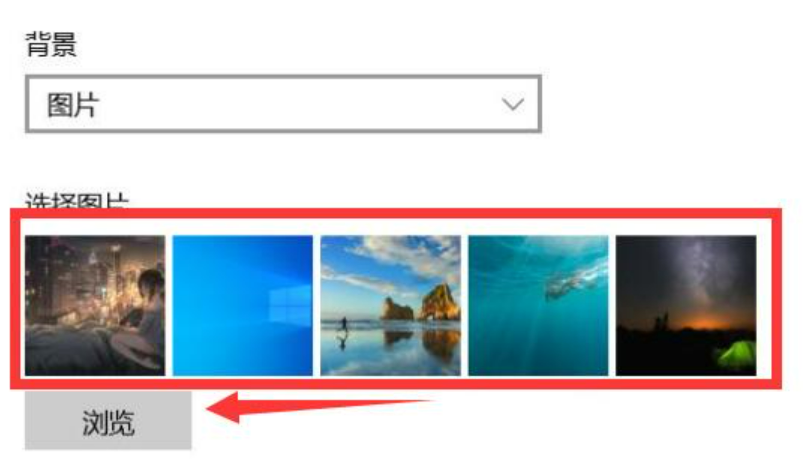Click the glowing green tent in last thumbnail

coord(736,355)
